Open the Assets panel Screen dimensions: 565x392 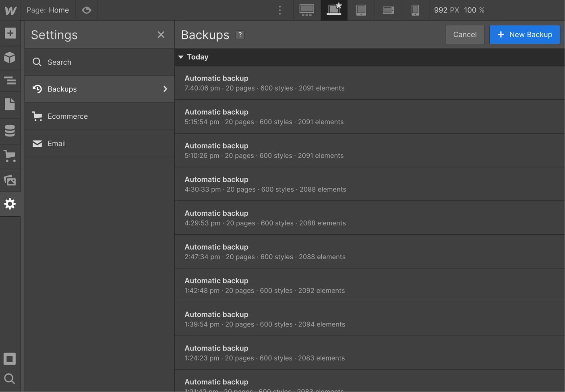click(x=10, y=180)
